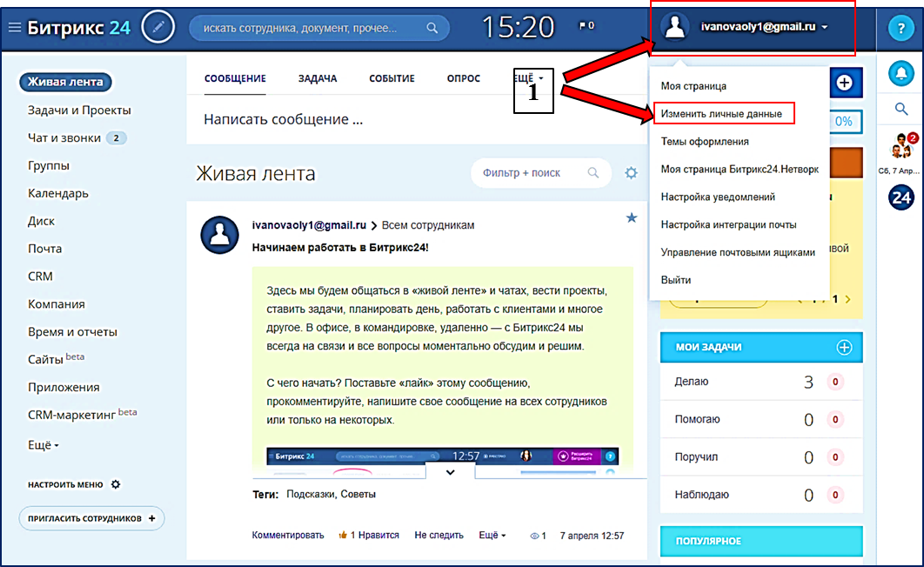Viewport: 924px width, 567px height.
Task: Click the post author avatar
Action: pos(220,235)
